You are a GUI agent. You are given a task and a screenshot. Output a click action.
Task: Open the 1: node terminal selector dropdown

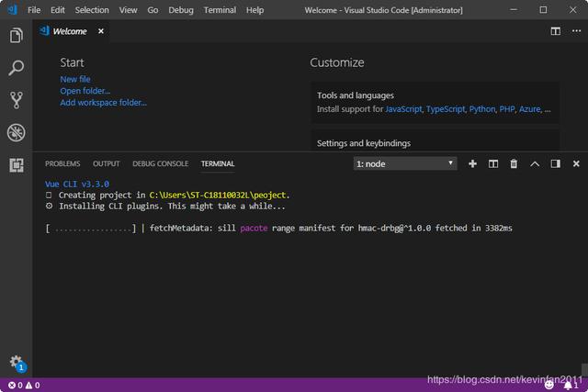point(405,163)
